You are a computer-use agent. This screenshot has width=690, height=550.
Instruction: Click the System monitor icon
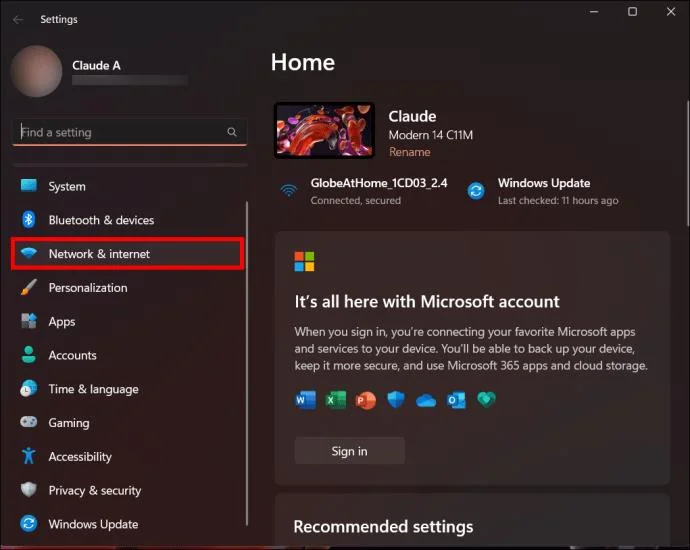point(29,185)
